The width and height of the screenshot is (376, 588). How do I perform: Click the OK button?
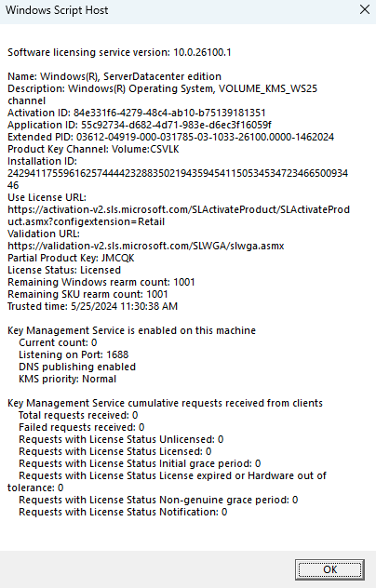(329, 569)
